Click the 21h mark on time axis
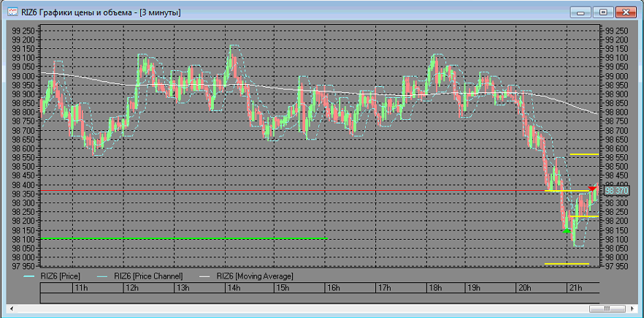The image size is (644, 318). point(575,289)
